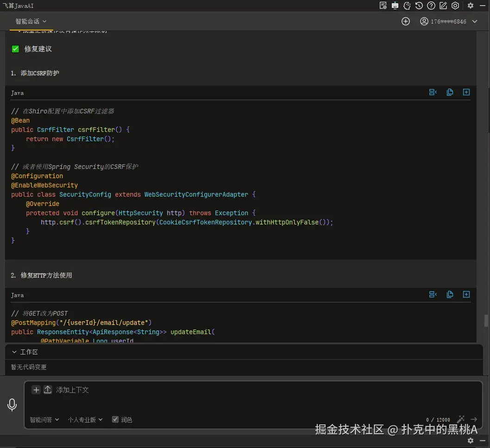Expand the 智能问答 mode dropdown
This screenshot has height=448, width=490.
click(x=44, y=419)
